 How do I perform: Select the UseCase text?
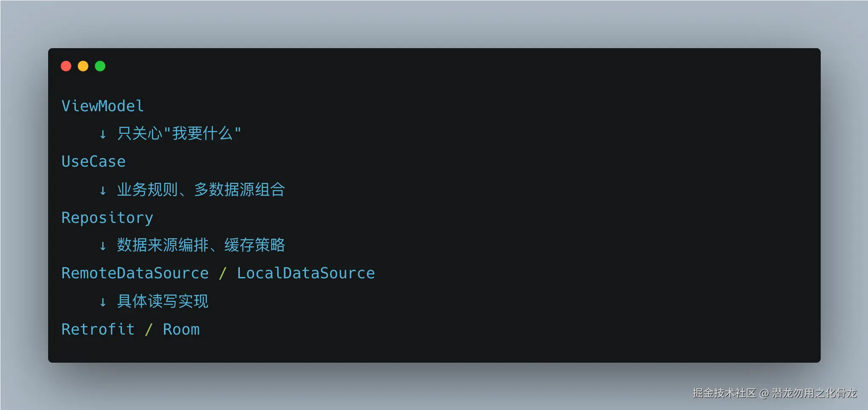(x=93, y=162)
